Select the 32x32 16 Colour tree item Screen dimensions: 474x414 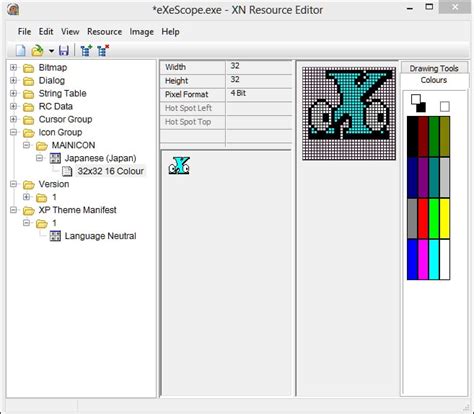coord(110,171)
